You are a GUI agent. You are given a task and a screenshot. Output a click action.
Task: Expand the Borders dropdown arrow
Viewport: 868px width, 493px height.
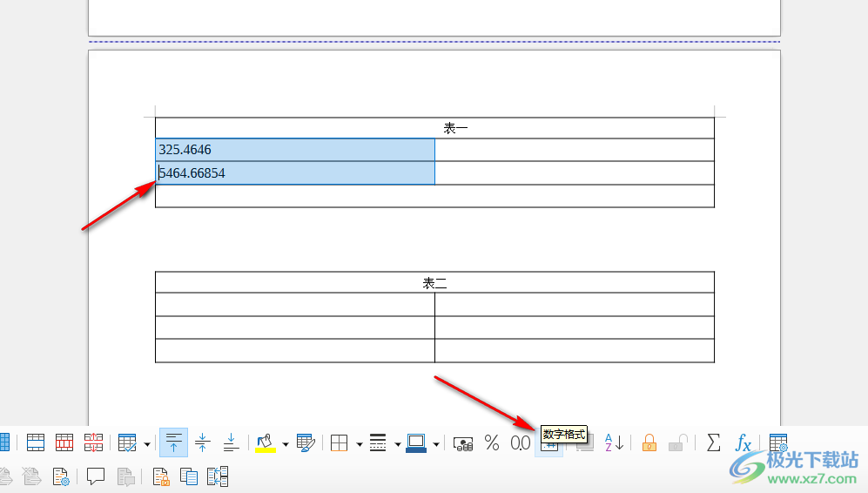click(360, 444)
